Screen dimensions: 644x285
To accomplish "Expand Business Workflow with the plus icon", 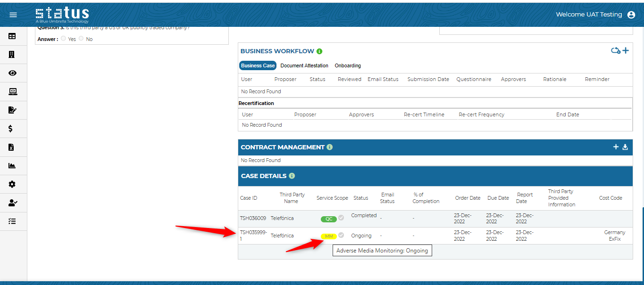I will pos(626,50).
